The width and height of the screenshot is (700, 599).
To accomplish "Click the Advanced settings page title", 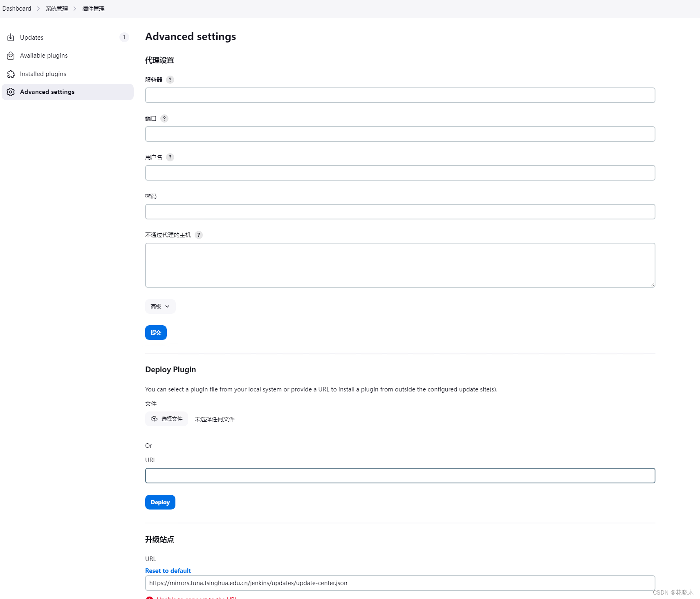I will click(x=191, y=36).
